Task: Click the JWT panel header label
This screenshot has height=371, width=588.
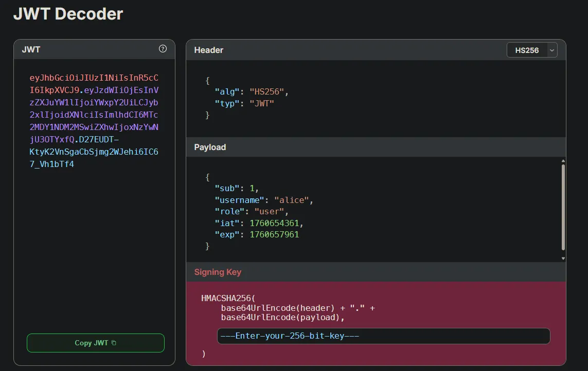Action: tap(31, 49)
